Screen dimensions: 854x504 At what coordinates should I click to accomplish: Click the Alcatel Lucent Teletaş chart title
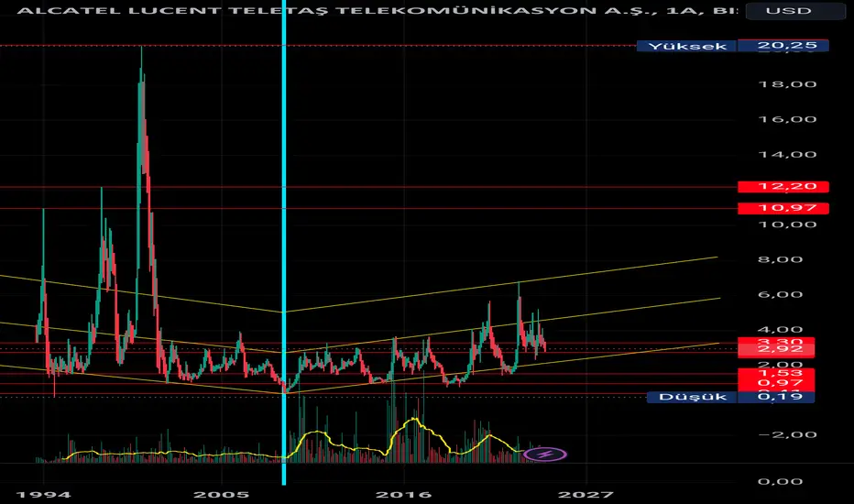click(x=378, y=10)
